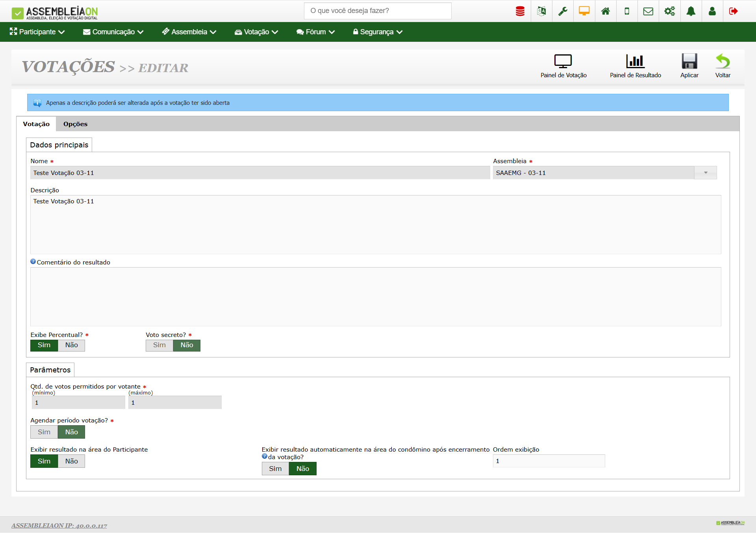Open the Participante menu dropdown
756x534 pixels.
37,32
